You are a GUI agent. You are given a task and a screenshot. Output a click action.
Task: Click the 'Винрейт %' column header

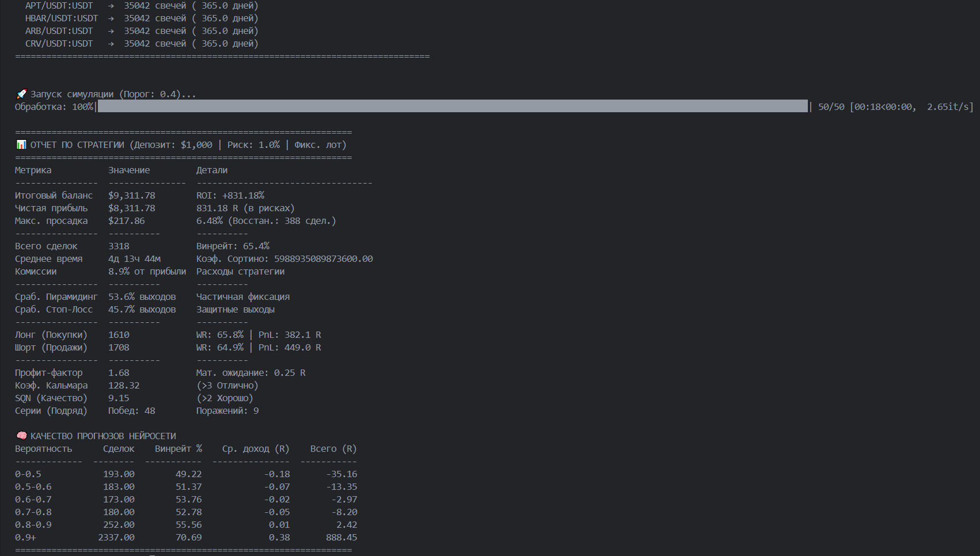pyautogui.click(x=178, y=449)
